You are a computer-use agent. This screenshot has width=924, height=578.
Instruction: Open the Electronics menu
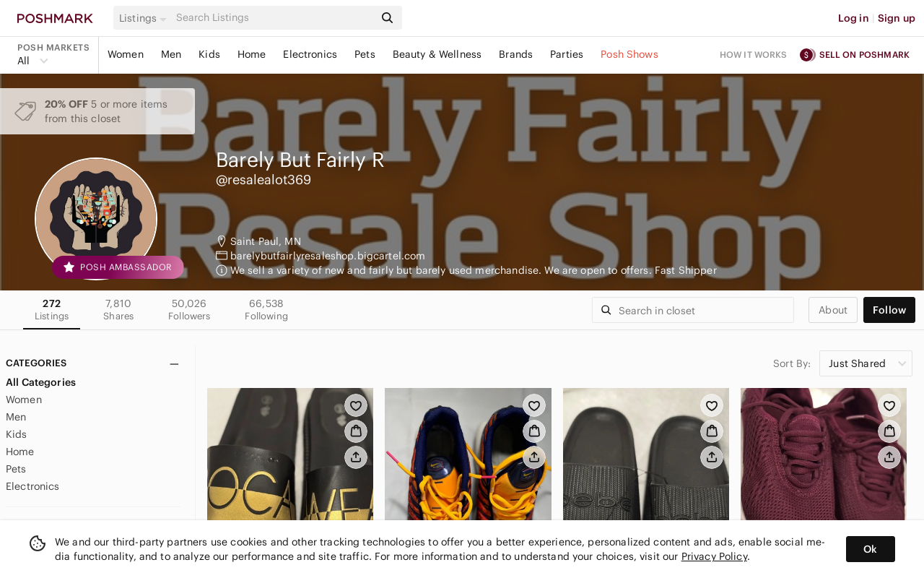pos(310,54)
